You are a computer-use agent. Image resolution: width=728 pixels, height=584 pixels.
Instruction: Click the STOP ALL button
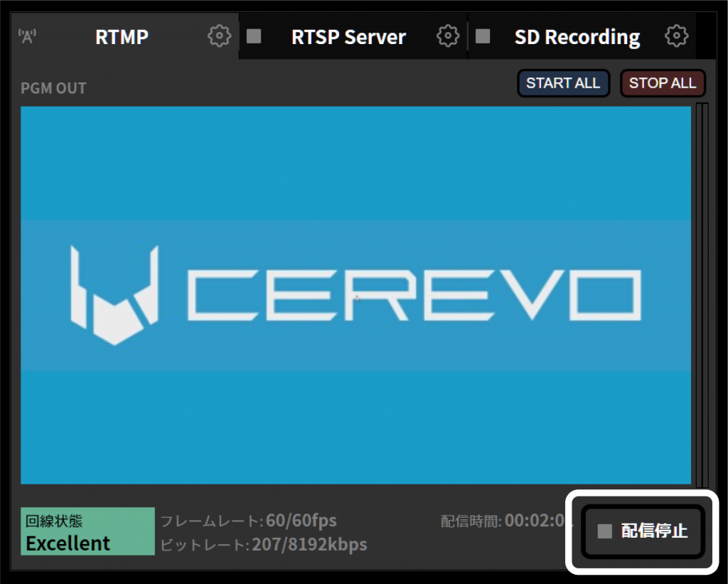(663, 83)
